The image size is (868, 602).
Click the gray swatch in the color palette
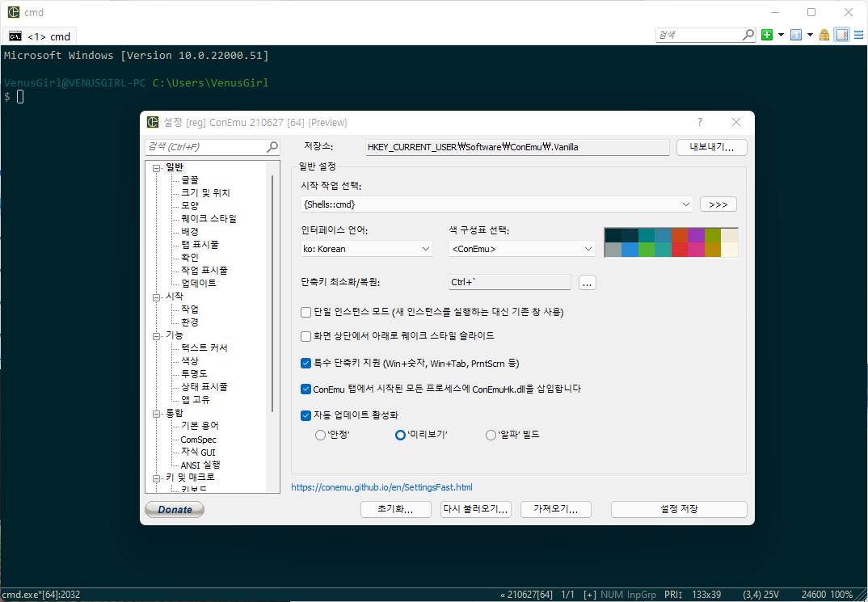point(613,250)
